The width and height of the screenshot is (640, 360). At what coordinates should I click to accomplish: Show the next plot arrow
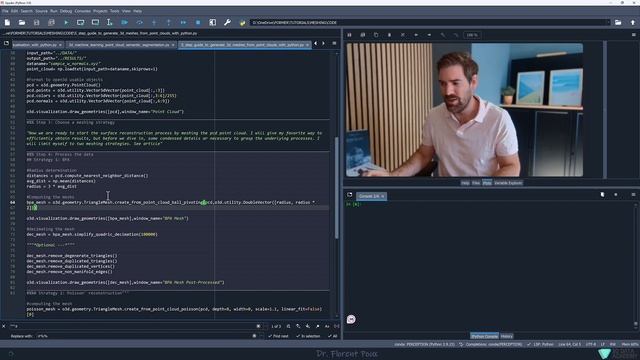(x=429, y=35)
